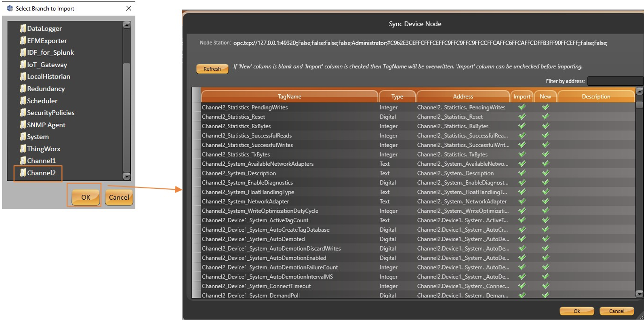Toggle Import checkmark for Channel2_System_Description row
The height and width of the screenshot is (320, 644).
[522, 173]
